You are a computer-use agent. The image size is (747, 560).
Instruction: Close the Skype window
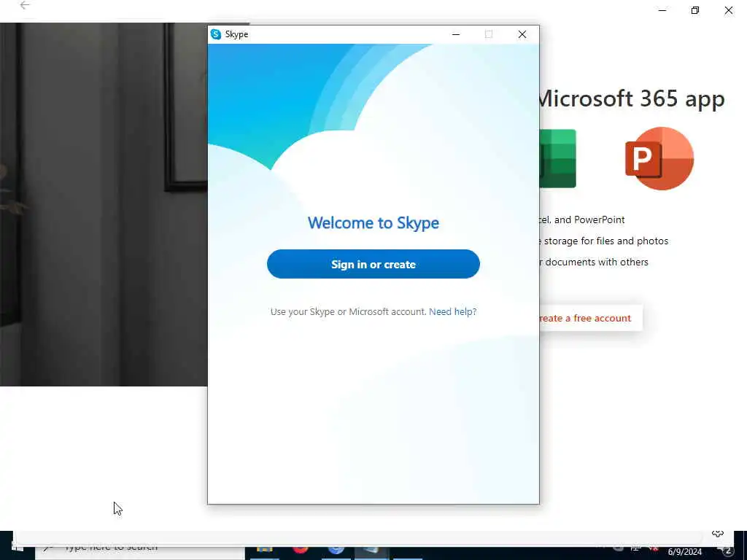pyautogui.click(x=522, y=34)
